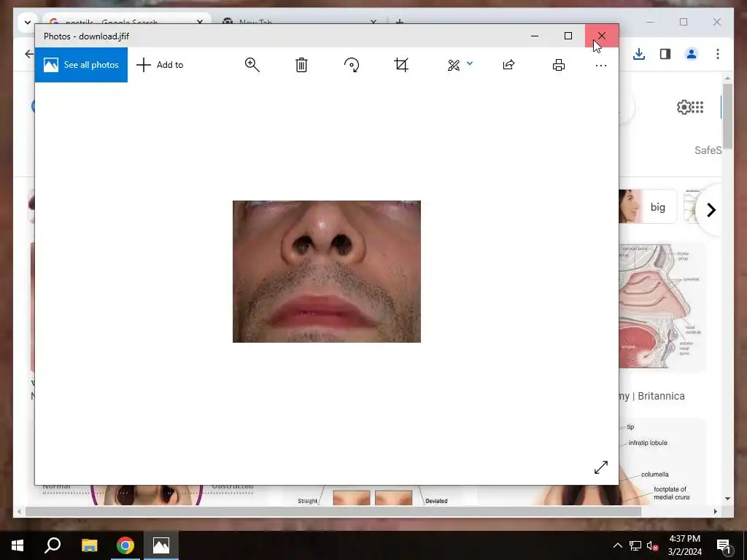Viewport: 747px width, 560px height.
Task: Click the taskbar Search icon
Action: tap(53, 545)
